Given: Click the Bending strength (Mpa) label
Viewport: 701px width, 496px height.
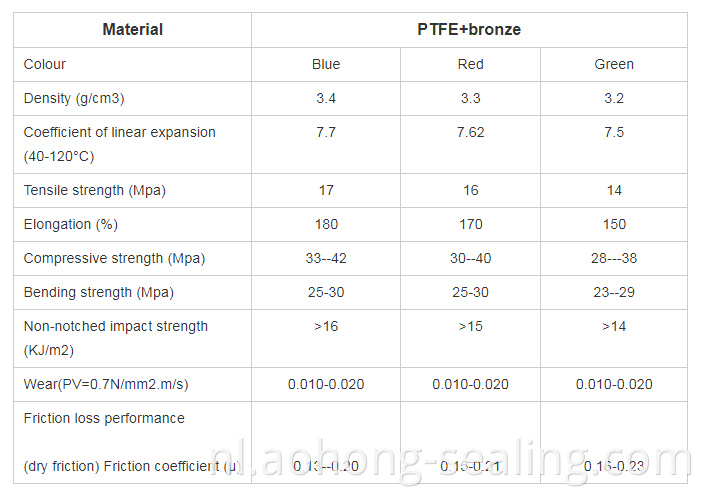Looking at the screenshot, I should point(98,292).
